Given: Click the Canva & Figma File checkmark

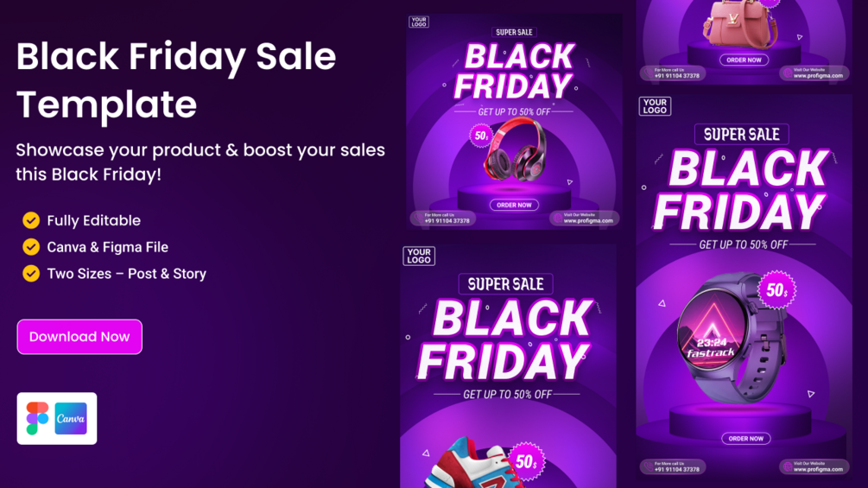Looking at the screenshot, I should pos(31,247).
